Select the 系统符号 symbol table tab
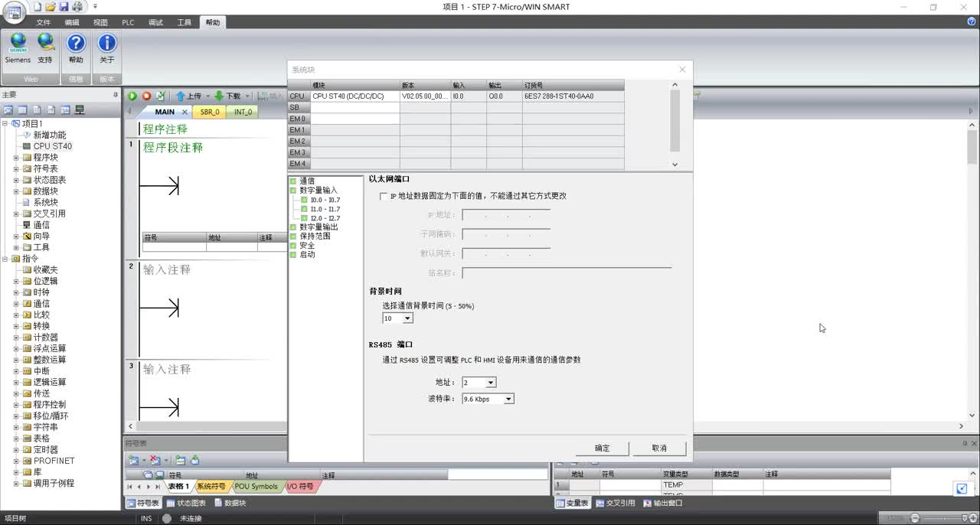The image size is (980, 525). (x=211, y=487)
